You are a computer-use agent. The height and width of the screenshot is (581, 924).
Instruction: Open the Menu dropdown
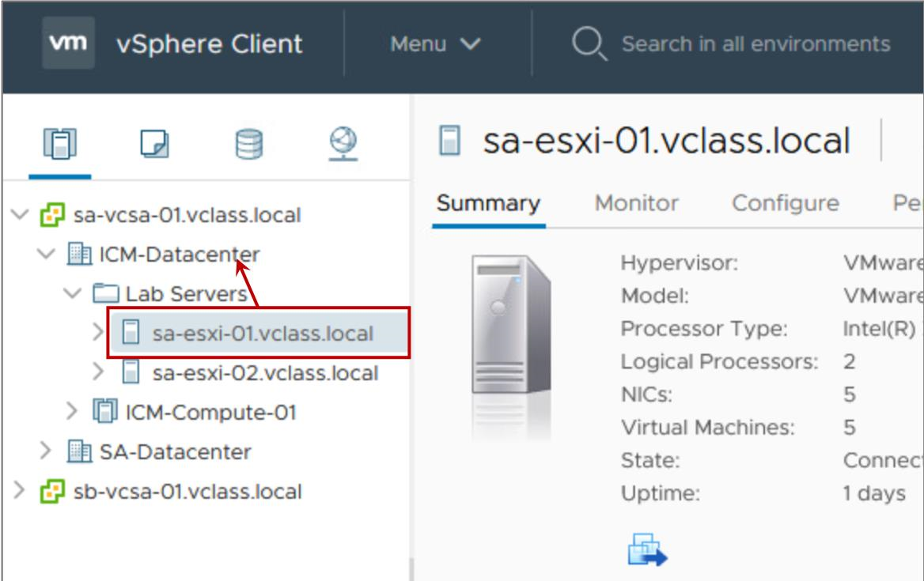(x=435, y=43)
